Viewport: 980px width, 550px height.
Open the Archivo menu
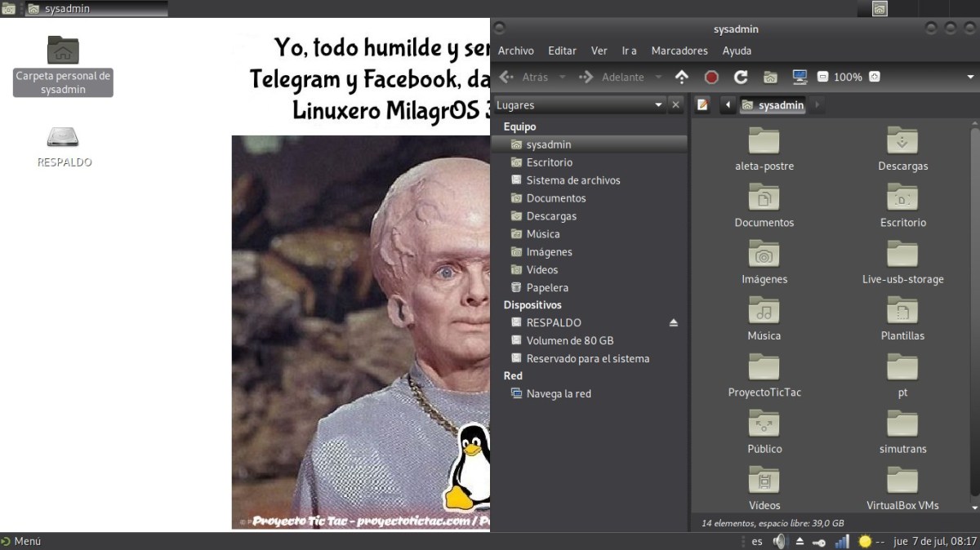[515, 51]
